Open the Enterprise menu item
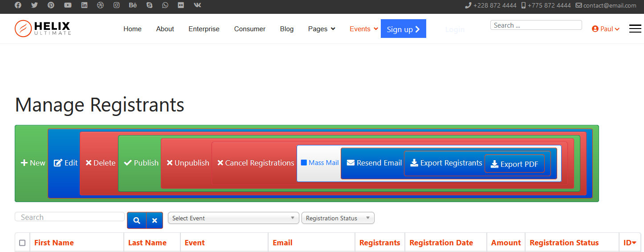The width and height of the screenshot is (644, 252). (x=204, y=29)
